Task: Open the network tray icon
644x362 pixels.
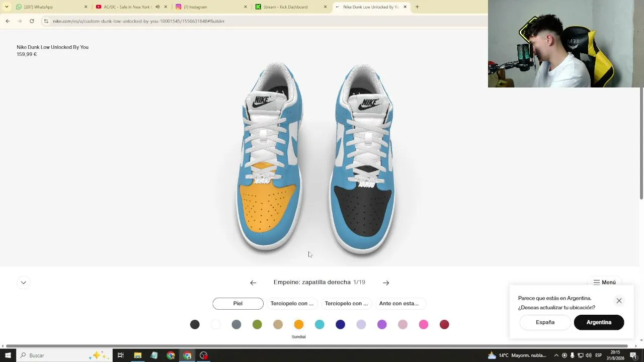Action: coord(580,355)
